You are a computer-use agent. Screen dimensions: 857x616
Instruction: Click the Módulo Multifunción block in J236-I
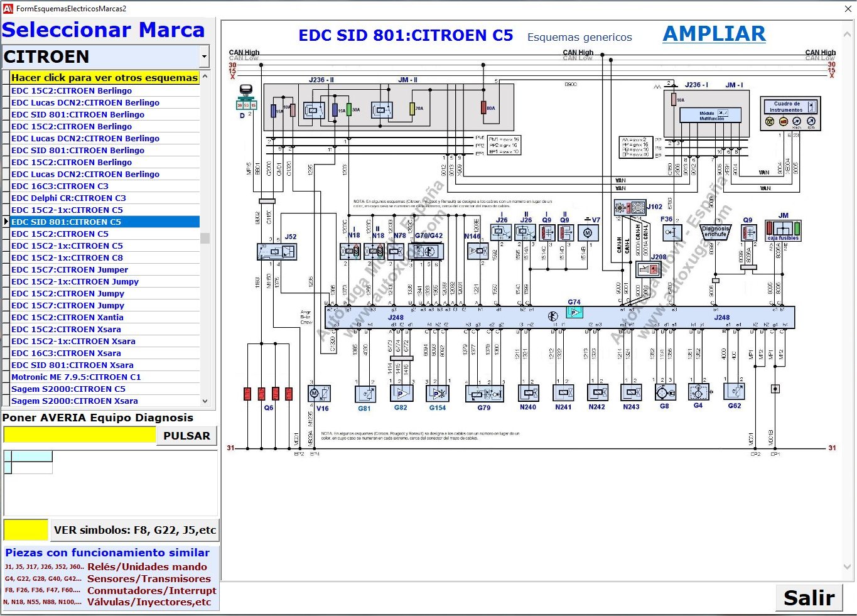coord(711,116)
